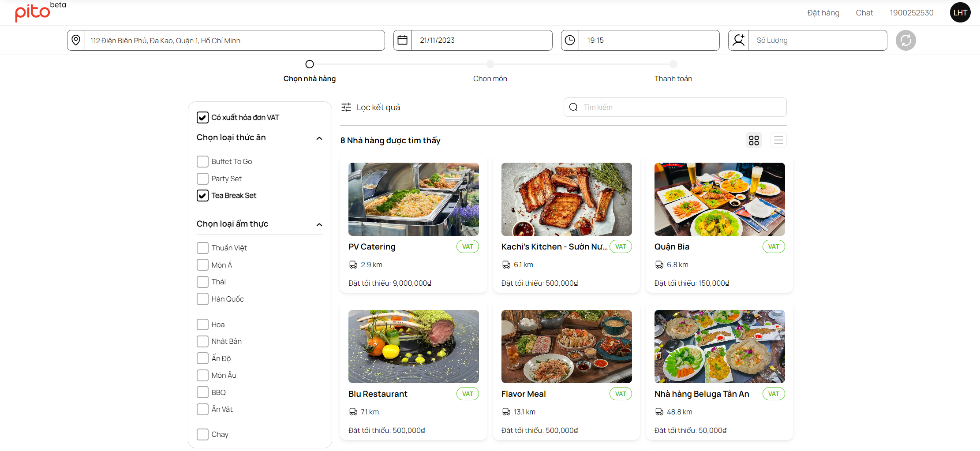Open Chat in top navigation

coord(864,13)
